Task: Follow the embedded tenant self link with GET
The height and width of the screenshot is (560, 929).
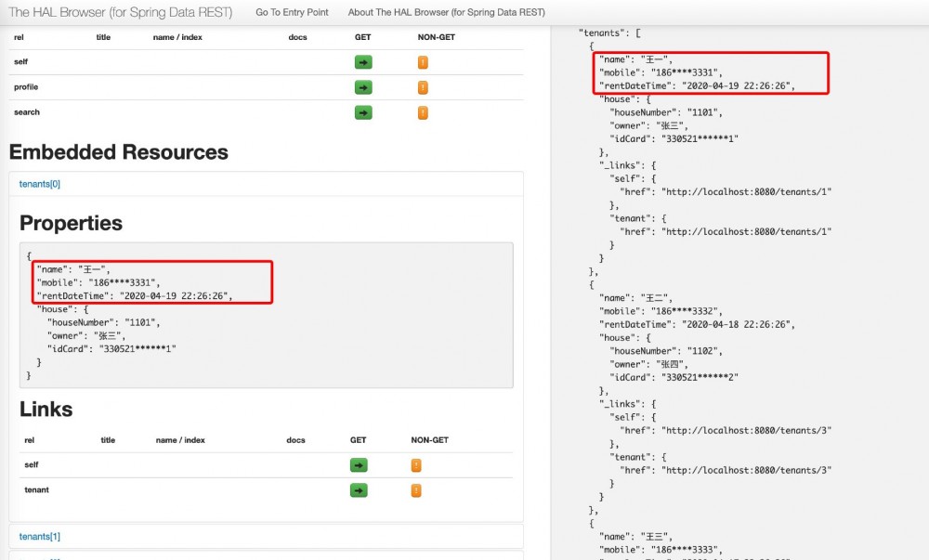Action: click(x=359, y=465)
